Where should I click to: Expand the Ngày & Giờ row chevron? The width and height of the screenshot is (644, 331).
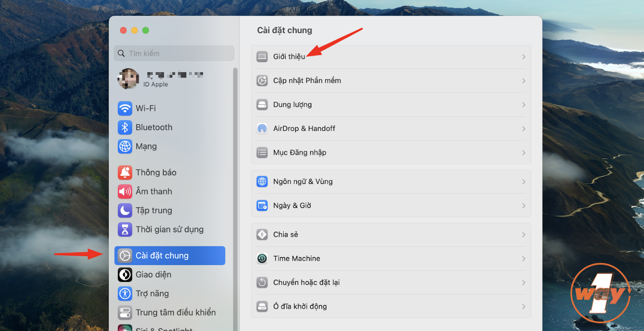(x=524, y=206)
